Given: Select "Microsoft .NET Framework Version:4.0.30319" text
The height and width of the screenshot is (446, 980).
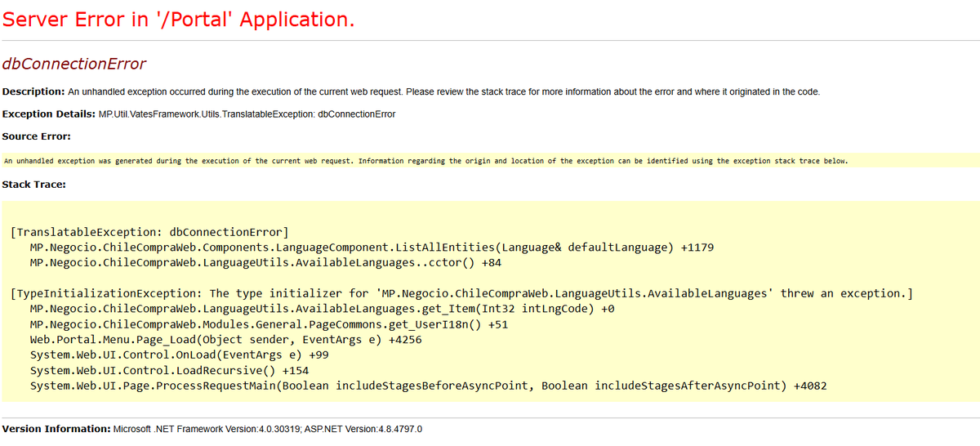Looking at the screenshot, I should [207, 429].
